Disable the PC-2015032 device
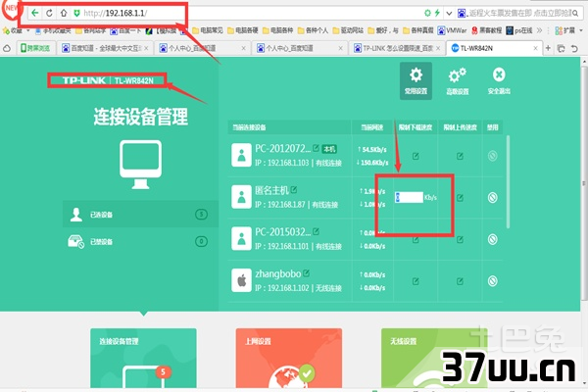 [x=492, y=239]
